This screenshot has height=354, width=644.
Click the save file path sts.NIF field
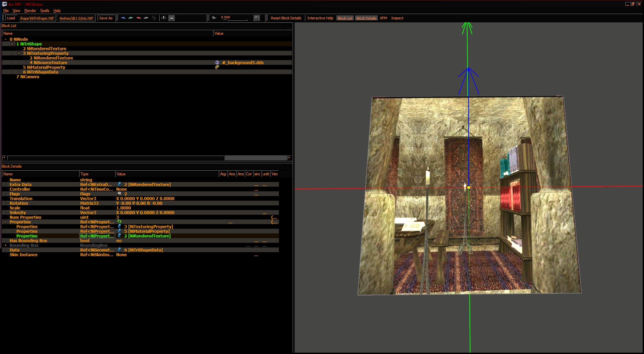[76, 18]
